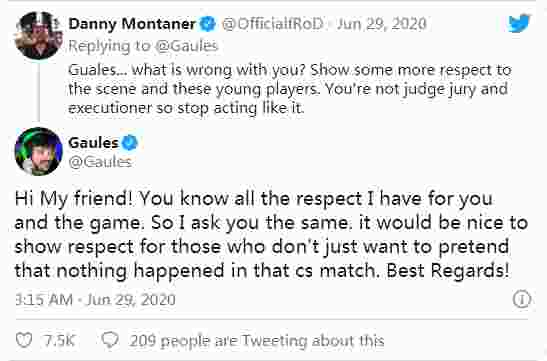
Task: Click Gaules' main tweet text
Action: (271, 234)
